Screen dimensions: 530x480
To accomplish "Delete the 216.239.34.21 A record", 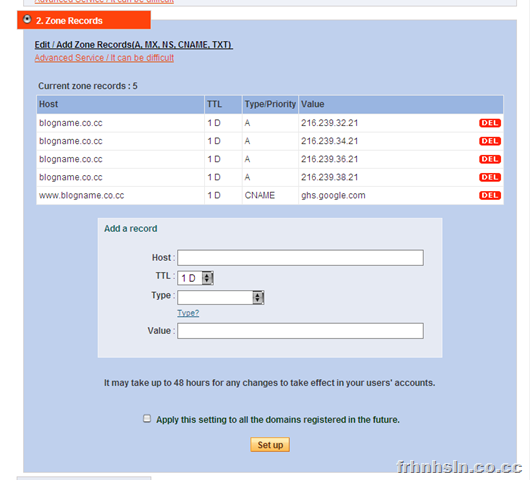I will pyautogui.click(x=489, y=141).
